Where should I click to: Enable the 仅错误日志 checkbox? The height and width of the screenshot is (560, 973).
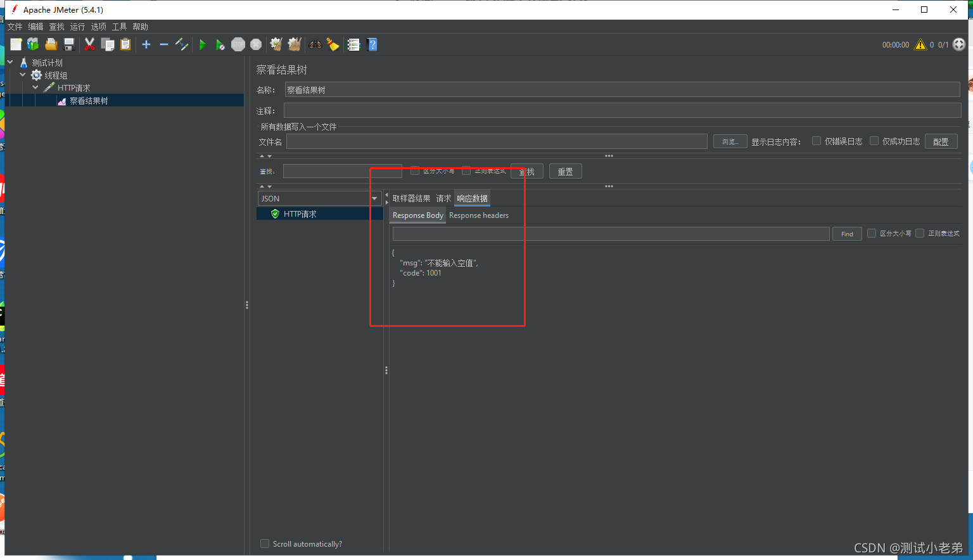click(x=817, y=141)
